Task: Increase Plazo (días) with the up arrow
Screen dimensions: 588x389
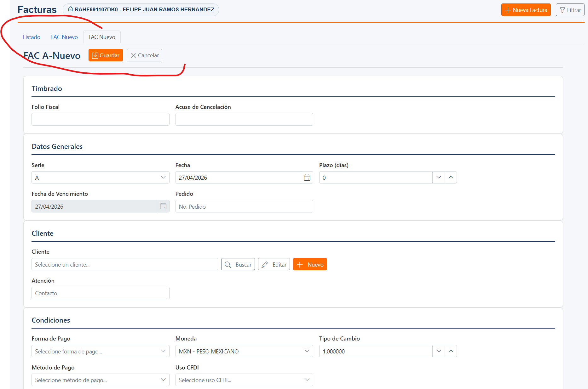Action: [451, 178]
